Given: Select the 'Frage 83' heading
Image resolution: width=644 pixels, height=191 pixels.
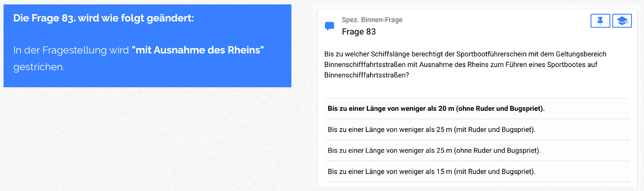Looking at the screenshot, I should coord(359,31).
